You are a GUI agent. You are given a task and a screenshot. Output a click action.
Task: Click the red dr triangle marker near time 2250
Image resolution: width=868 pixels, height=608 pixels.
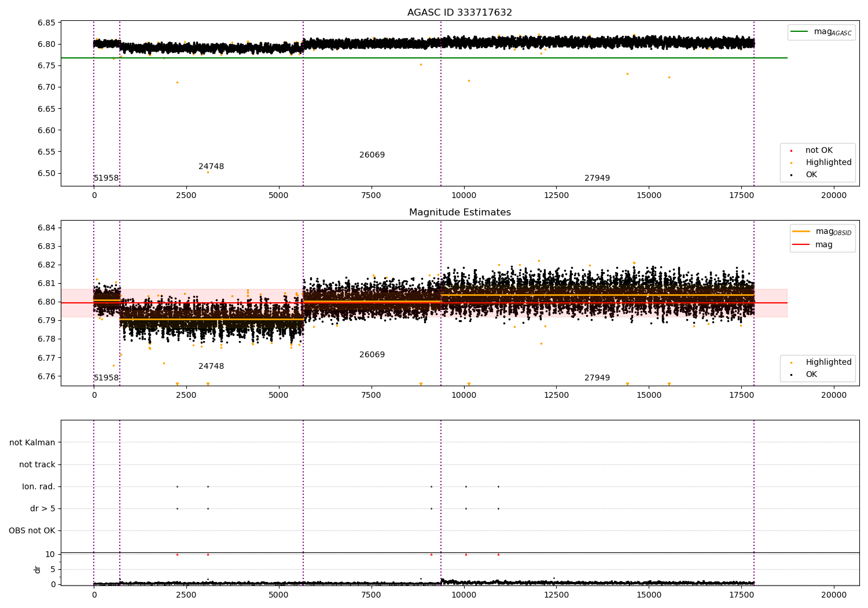tap(177, 554)
